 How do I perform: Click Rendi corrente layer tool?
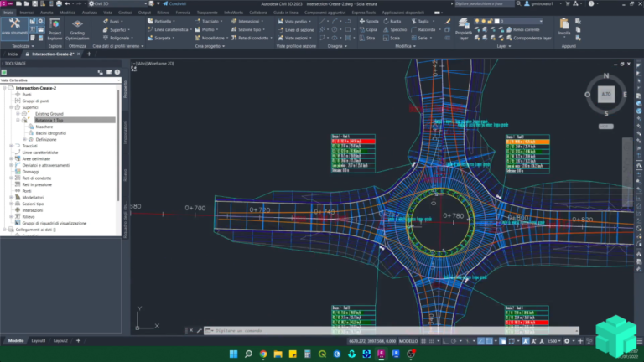[523, 29]
